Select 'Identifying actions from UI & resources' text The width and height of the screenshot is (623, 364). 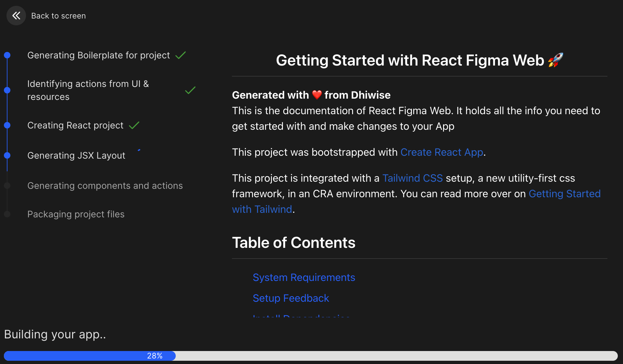(x=88, y=90)
